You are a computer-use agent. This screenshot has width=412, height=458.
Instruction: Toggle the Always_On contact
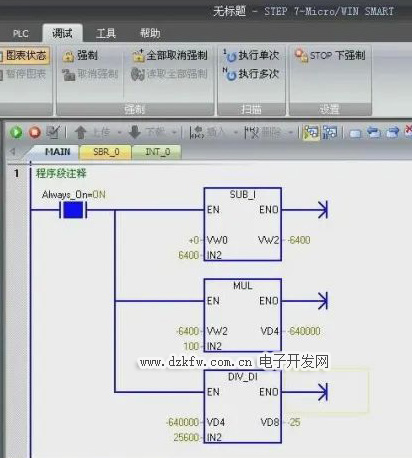point(73,210)
